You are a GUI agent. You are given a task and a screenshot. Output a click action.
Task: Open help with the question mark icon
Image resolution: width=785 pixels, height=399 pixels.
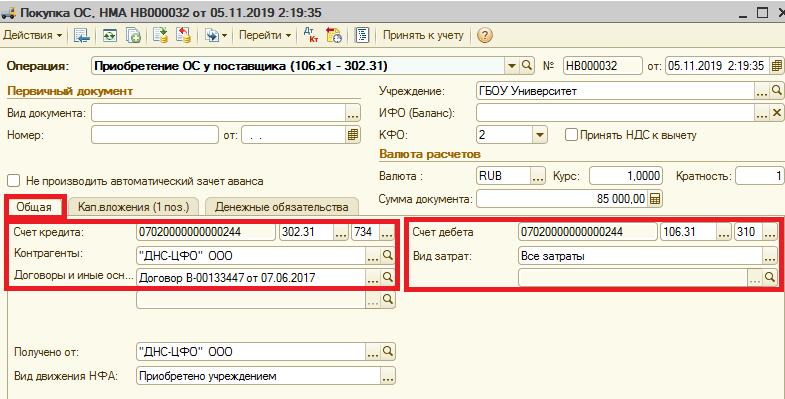pos(485,36)
